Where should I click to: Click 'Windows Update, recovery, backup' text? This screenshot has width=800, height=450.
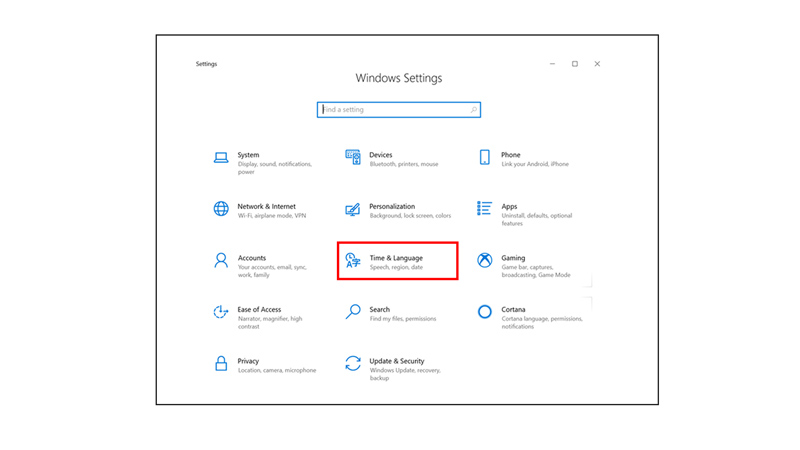click(x=405, y=374)
